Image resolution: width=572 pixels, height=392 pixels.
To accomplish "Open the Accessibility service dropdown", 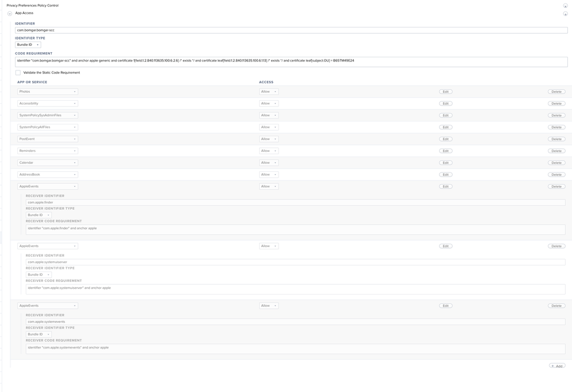I will [48, 104].
